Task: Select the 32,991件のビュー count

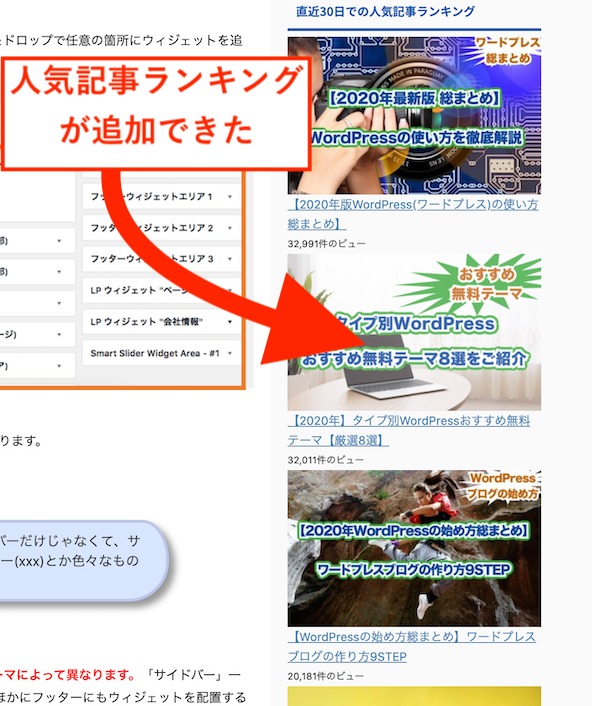Action: (x=327, y=244)
